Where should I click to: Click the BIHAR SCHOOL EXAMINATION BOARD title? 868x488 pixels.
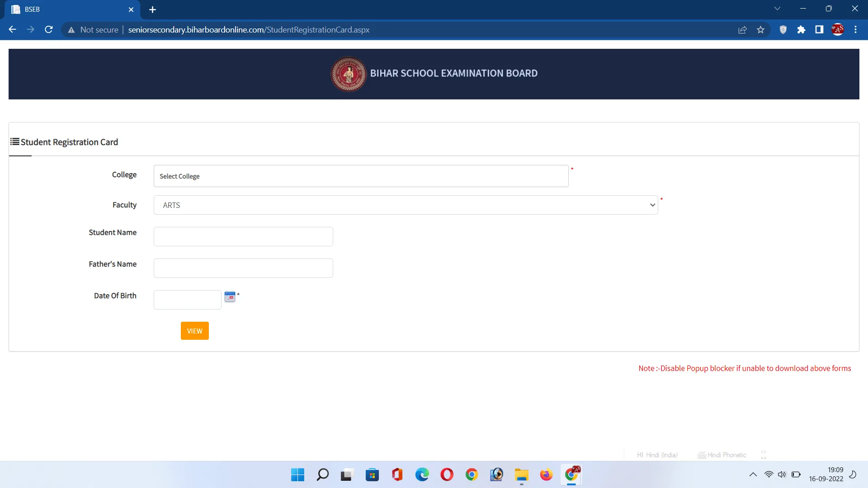click(x=454, y=73)
